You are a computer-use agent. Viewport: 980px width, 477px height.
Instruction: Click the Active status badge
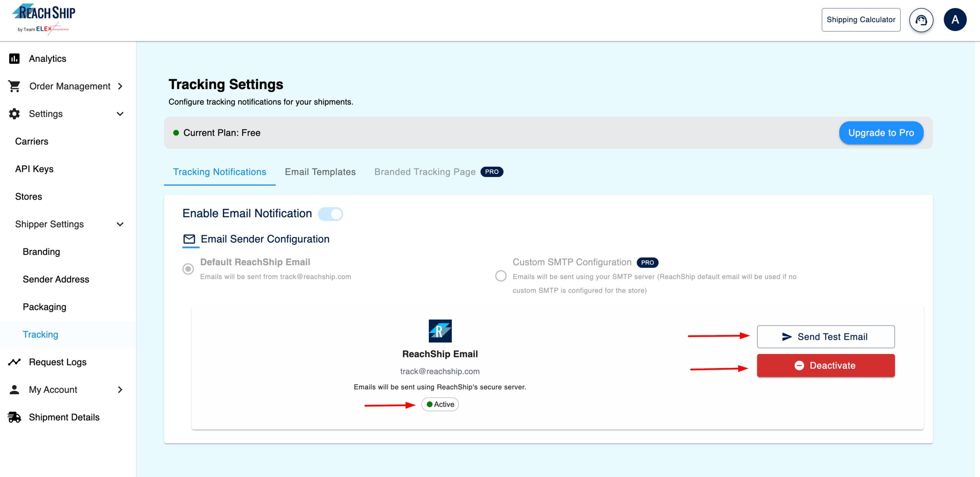point(440,404)
